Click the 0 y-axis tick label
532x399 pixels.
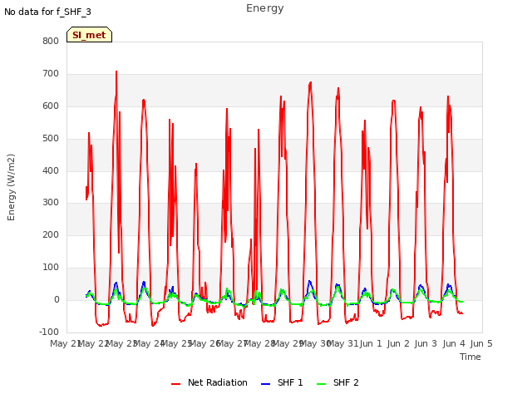tap(57, 300)
